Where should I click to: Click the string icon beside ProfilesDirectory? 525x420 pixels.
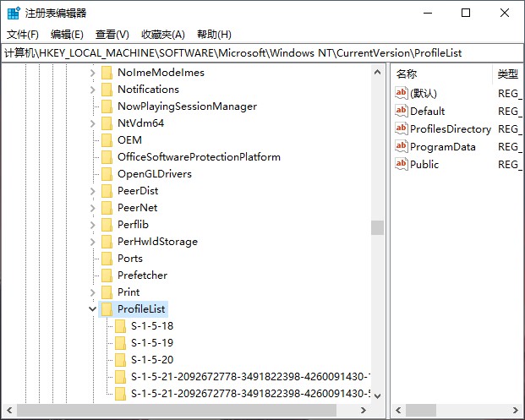point(401,128)
